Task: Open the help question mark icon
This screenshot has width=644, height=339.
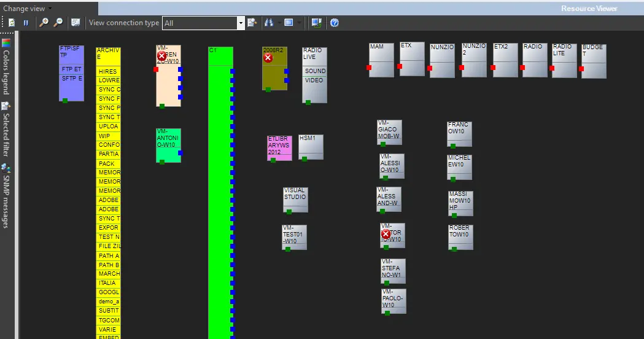Action: point(335,23)
